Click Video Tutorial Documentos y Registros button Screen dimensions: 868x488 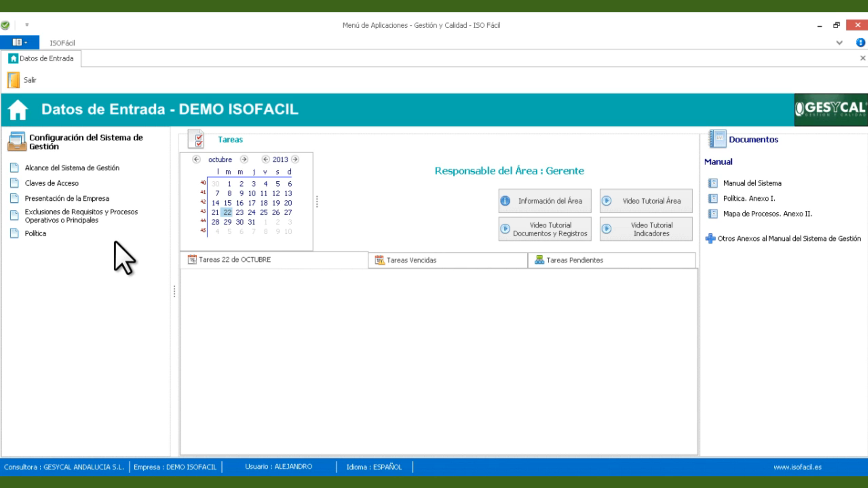coord(545,229)
